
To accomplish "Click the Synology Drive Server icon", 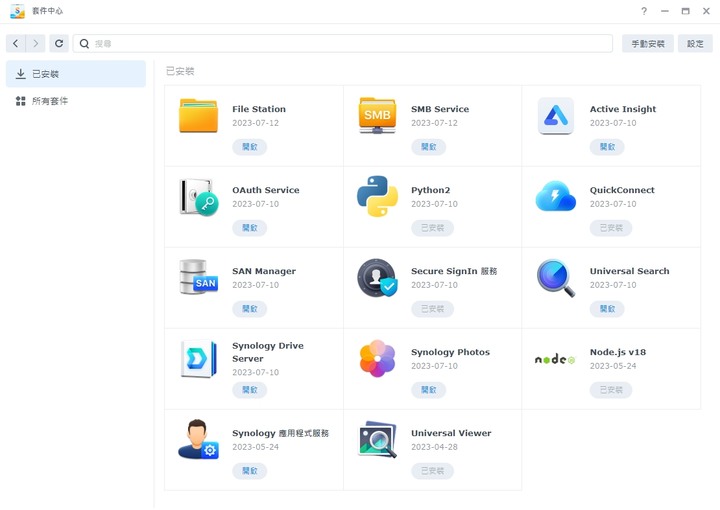I will pos(198,359).
